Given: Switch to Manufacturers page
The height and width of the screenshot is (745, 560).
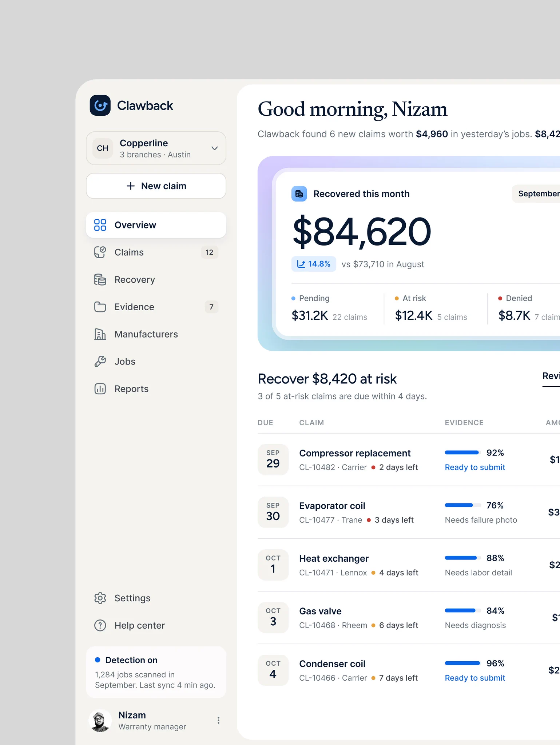Looking at the screenshot, I should point(156,334).
